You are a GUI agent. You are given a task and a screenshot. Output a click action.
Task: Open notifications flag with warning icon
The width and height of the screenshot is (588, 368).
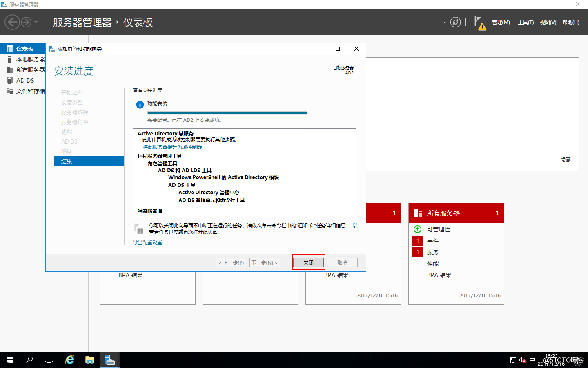pyautogui.click(x=480, y=23)
